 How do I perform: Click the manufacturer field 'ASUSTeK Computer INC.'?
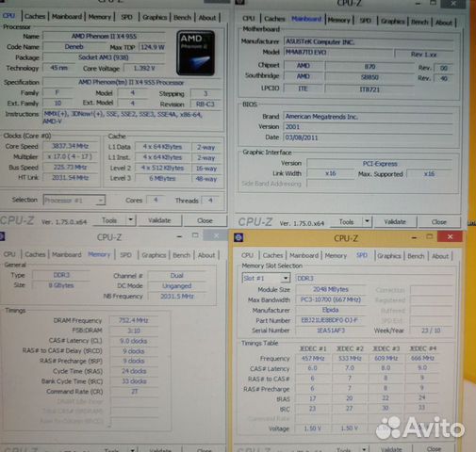(369, 41)
